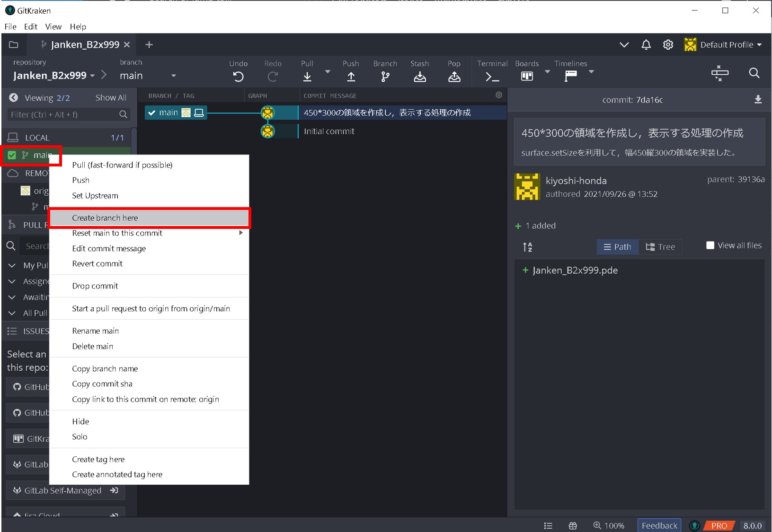Click the Feedback button in status bar
Image resolution: width=772 pixels, height=532 pixels.
pyautogui.click(x=659, y=525)
